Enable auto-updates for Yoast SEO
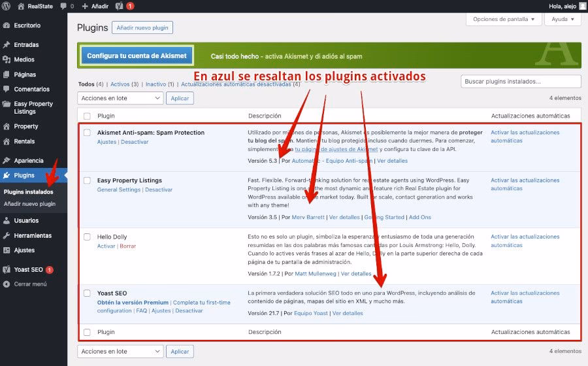The height and width of the screenshot is (366, 588). (525, 297)
